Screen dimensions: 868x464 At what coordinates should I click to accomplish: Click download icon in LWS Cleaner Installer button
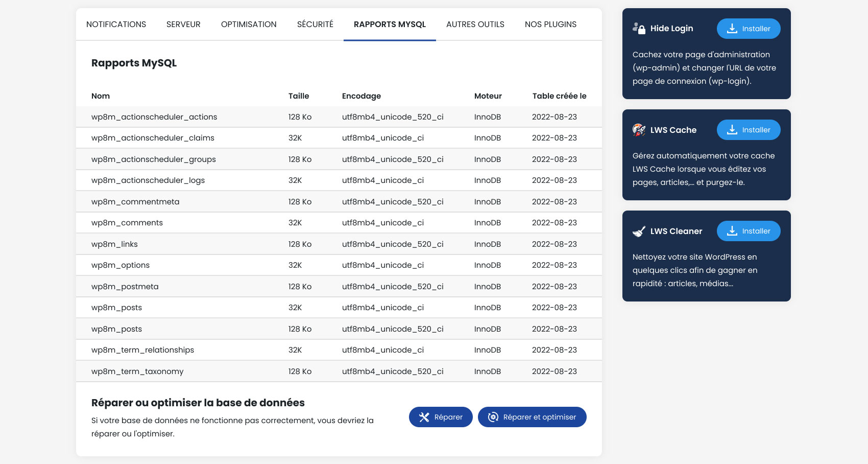pos(732,231)
